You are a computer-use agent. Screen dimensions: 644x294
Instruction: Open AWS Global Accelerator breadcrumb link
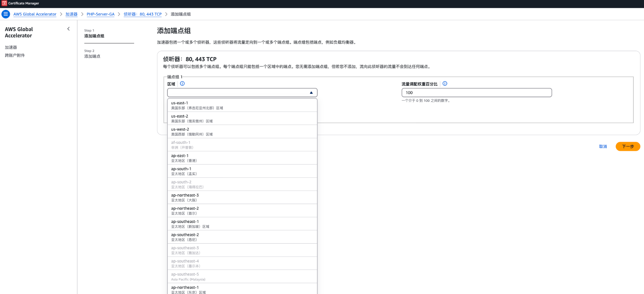pyautogui.click(x=35, y=14)
